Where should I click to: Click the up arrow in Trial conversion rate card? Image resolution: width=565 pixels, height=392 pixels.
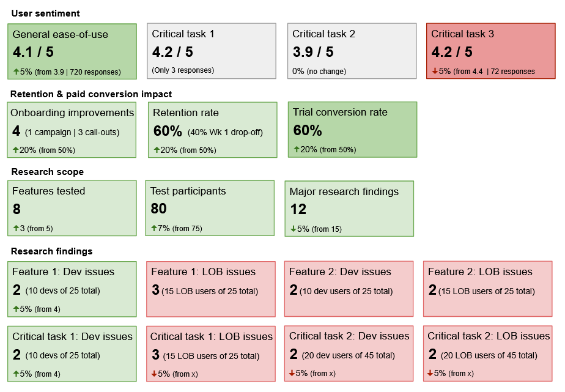pos(297,149)
